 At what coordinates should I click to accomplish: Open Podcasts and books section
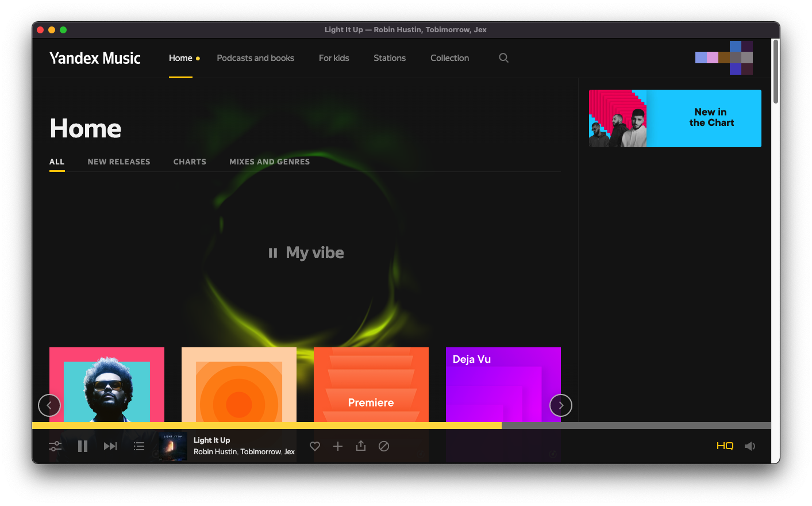pos(255,58)
